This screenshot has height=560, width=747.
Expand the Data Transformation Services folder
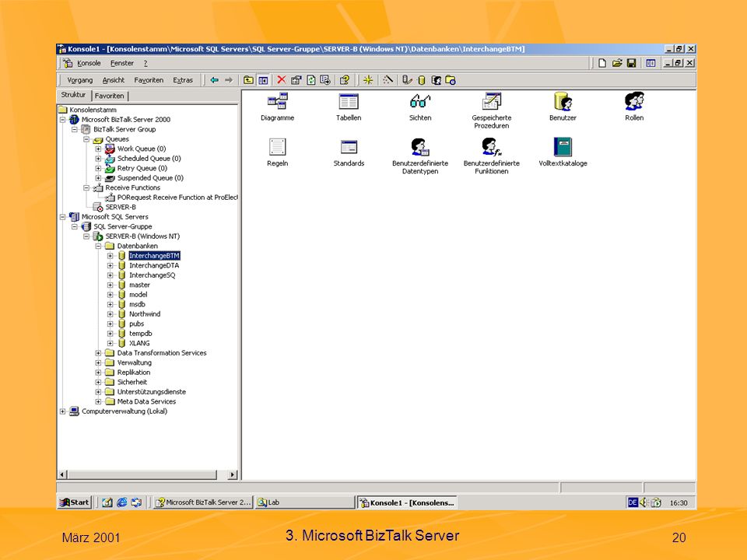point(98,353)
